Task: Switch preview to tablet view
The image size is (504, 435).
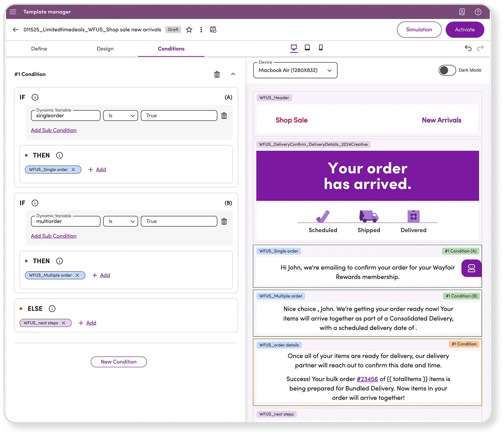Action: [307, 48]
